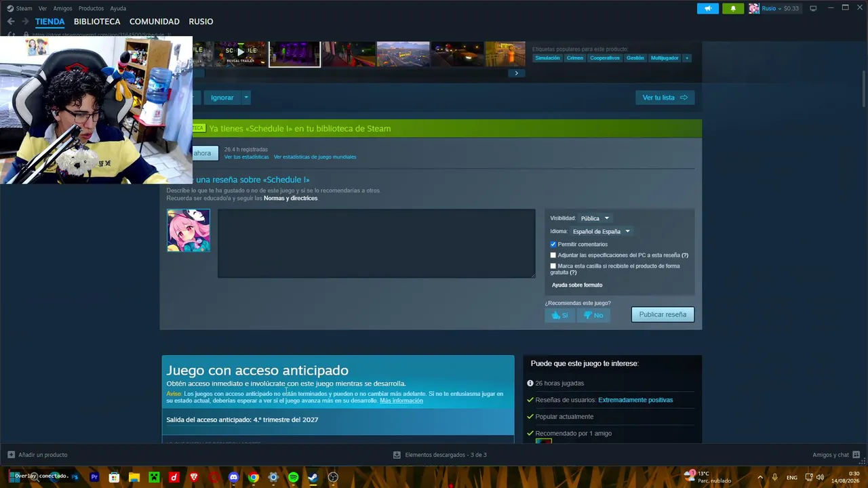The width and height of the screenshot is (868, 488).
Task: Click the forward navigation arrow
Action: (x=25, y=22)
